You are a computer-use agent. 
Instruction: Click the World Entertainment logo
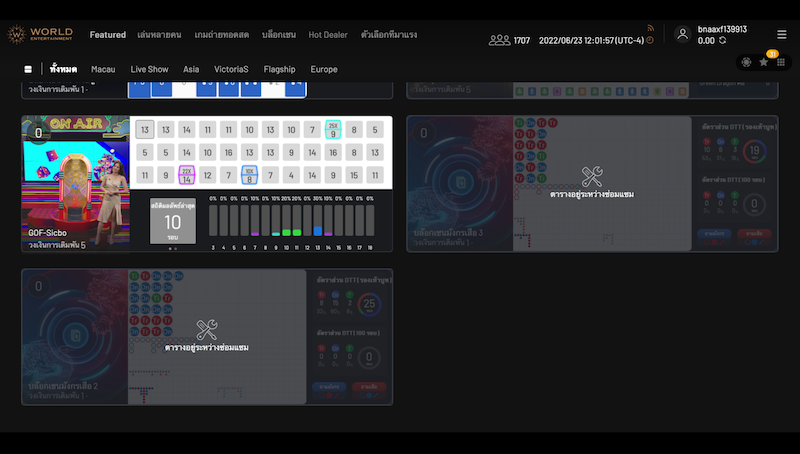pos(40,34)
